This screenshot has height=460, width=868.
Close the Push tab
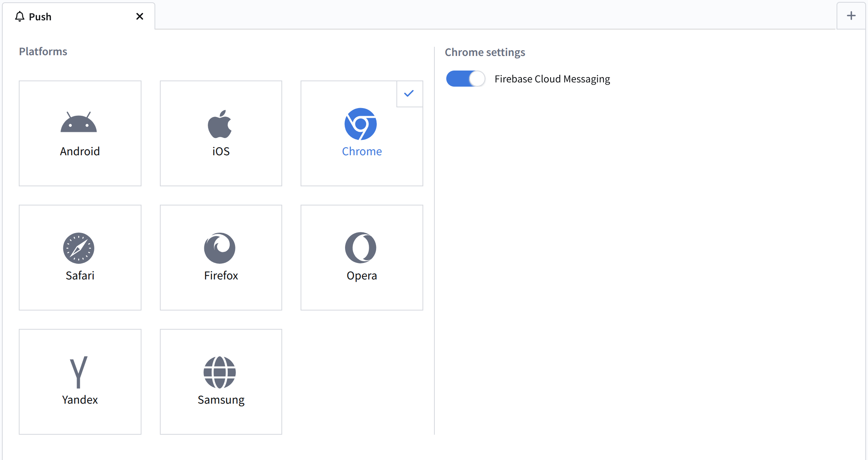[140, 16]
